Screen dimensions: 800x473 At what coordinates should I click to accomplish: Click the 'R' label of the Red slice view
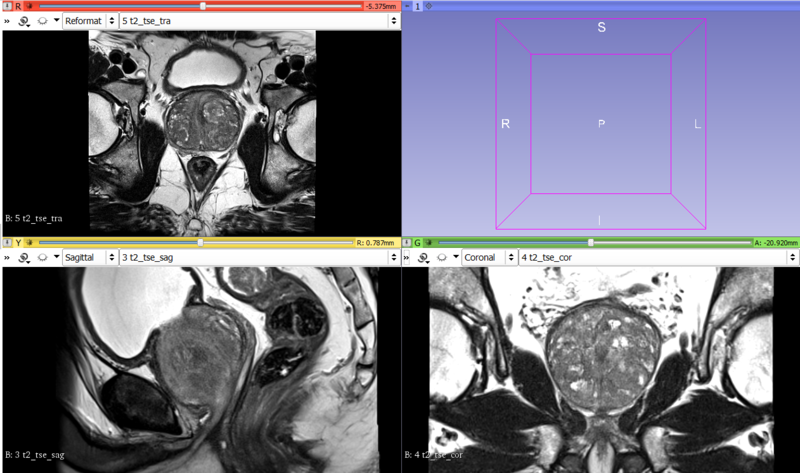(x=18, y=6)
